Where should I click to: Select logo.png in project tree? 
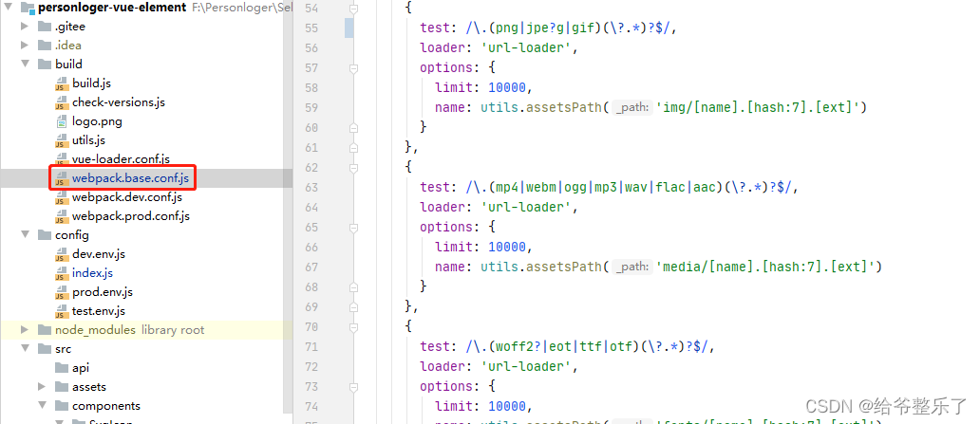(97, 121)
